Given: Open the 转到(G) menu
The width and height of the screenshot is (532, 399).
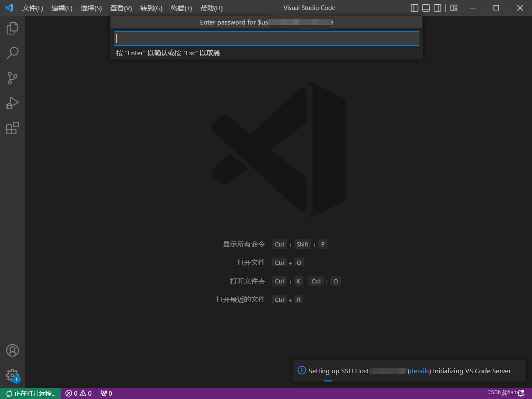Looking at the screenshot, I should pos(151,8).
